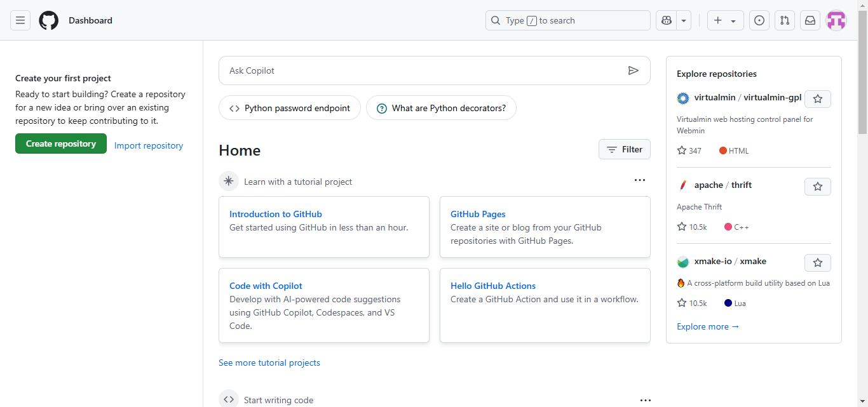Click the GitHub Octocat logo
The image size is (868, 407).
(x=48, y=20)
